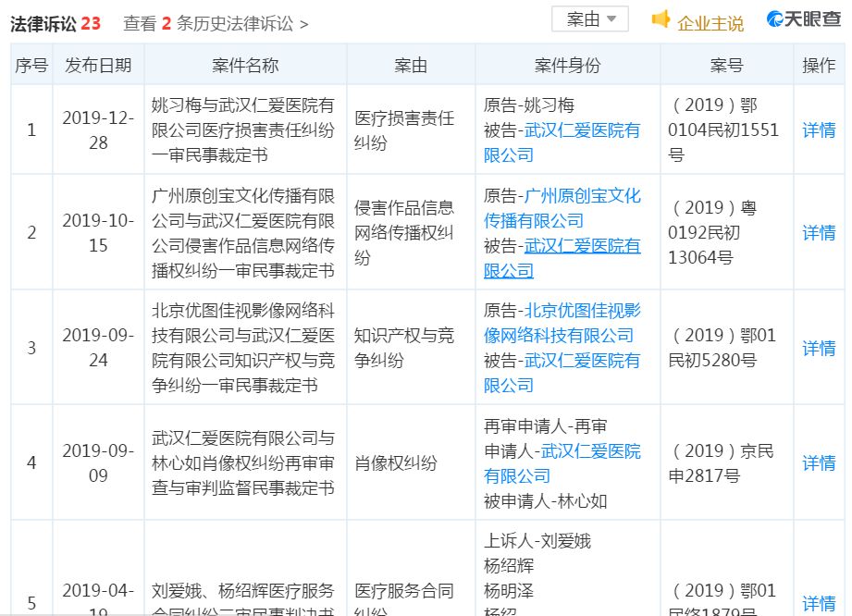Open applicant 武汉仁爱医院有限公司 link in row 4
This screenshot has width=852, height=616.
(562, 463)
